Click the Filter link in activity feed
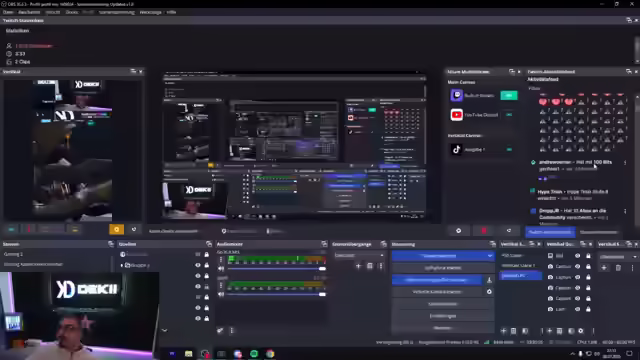The height and width of the screenshot is (360, 640). click(x=534, y=88)
